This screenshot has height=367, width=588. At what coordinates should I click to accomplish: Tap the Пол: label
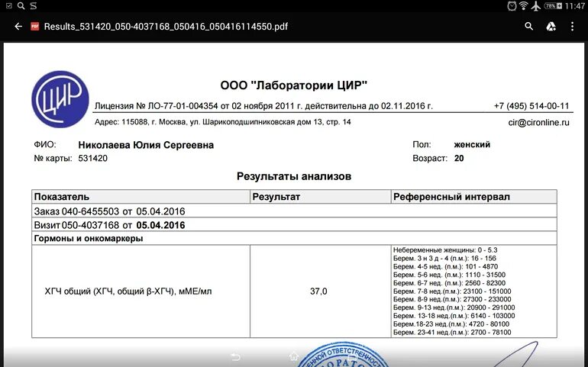click(x=422, y=145)
